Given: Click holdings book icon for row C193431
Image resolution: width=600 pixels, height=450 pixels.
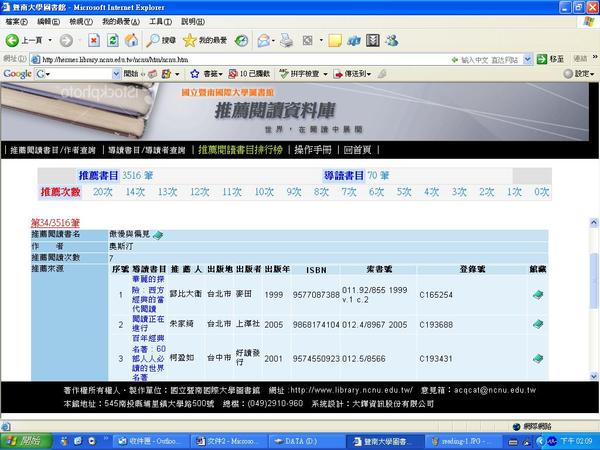Looking at the screenshot, I should click(538, 359).
